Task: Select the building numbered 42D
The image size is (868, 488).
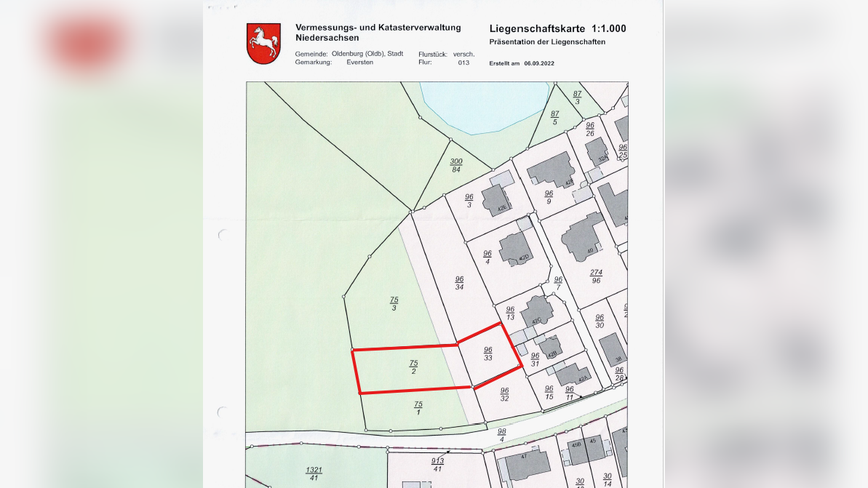Action: pos(515,248)
